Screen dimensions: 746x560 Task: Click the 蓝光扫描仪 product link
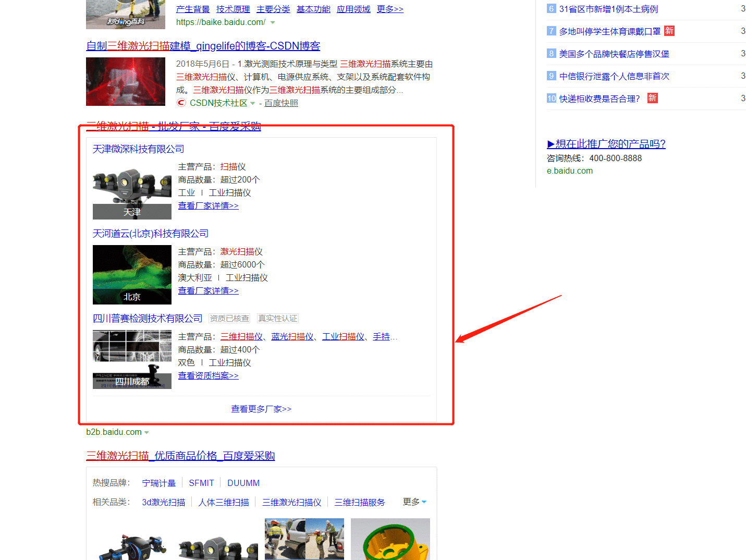(292, 337)
